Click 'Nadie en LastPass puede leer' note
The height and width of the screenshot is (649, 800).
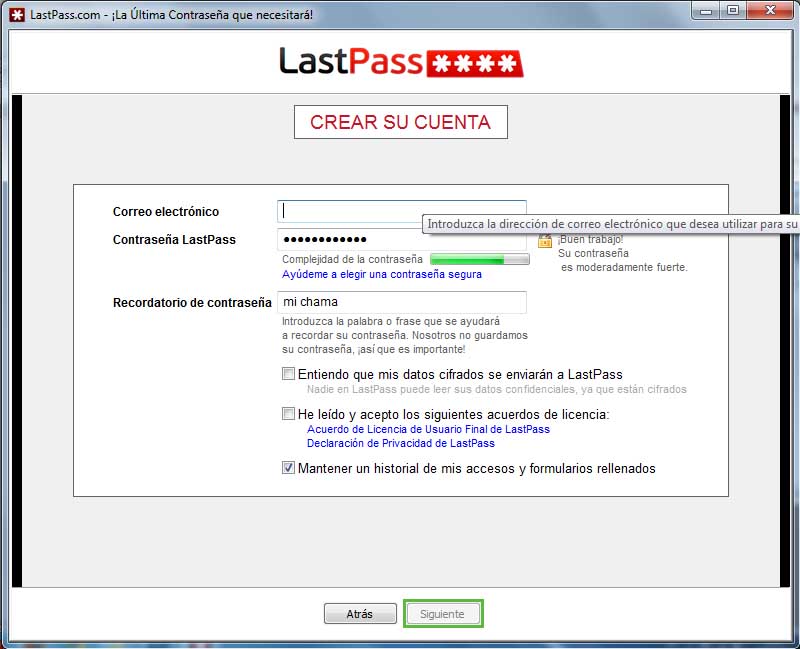point(496,389)
